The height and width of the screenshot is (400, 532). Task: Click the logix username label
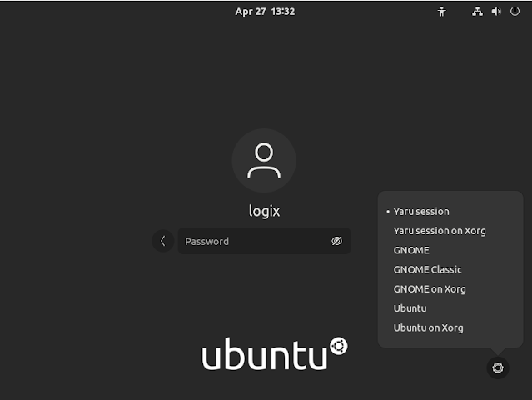[264, 211]
